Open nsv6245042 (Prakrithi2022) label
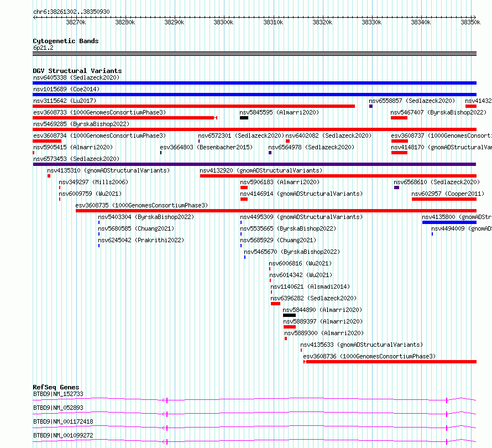 coord(141,240)
